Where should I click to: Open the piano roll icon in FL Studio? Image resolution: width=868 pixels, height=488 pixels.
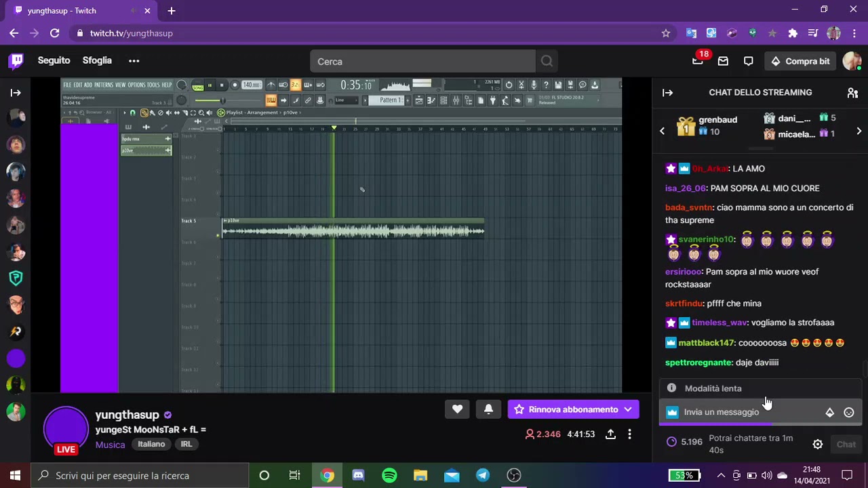[x=431, y=100]
